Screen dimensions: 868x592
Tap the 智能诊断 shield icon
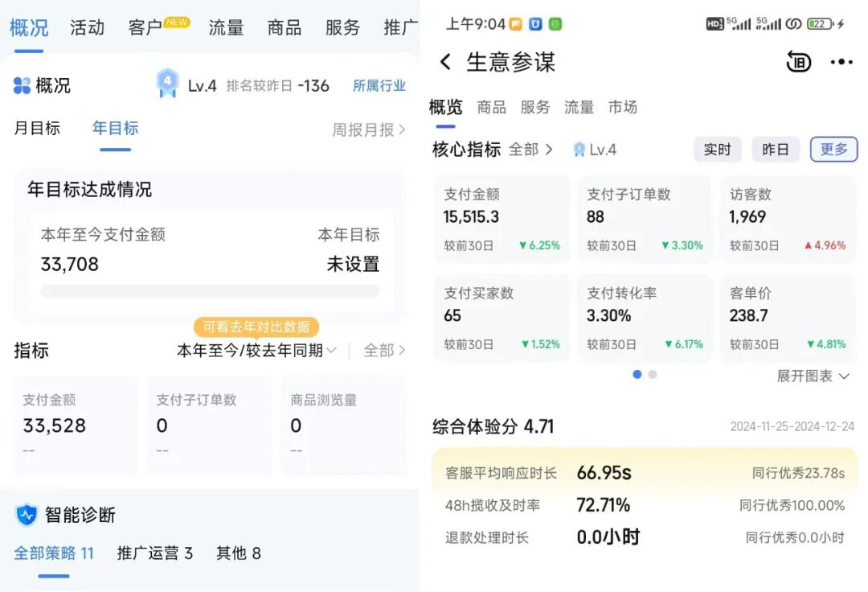pos(26,515)
